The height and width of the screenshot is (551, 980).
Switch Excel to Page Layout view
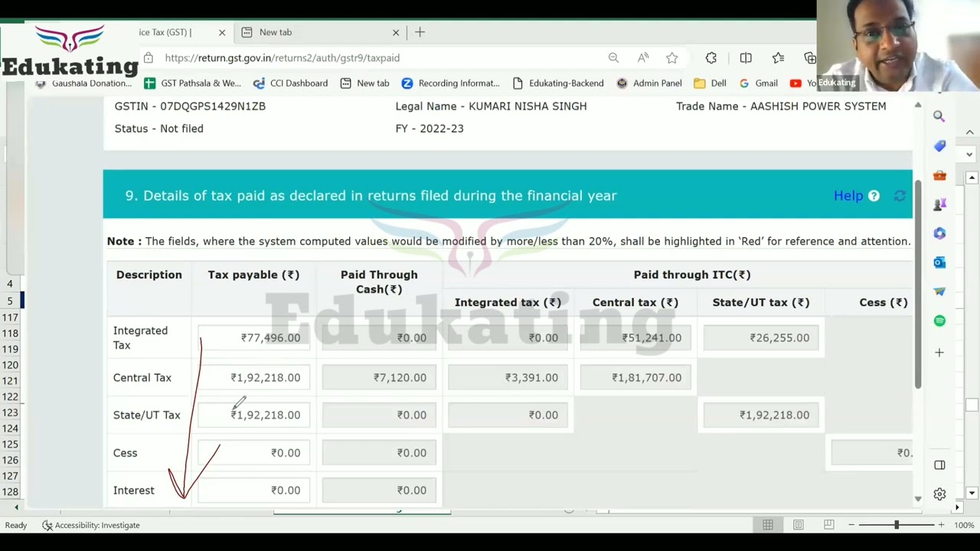798,525
